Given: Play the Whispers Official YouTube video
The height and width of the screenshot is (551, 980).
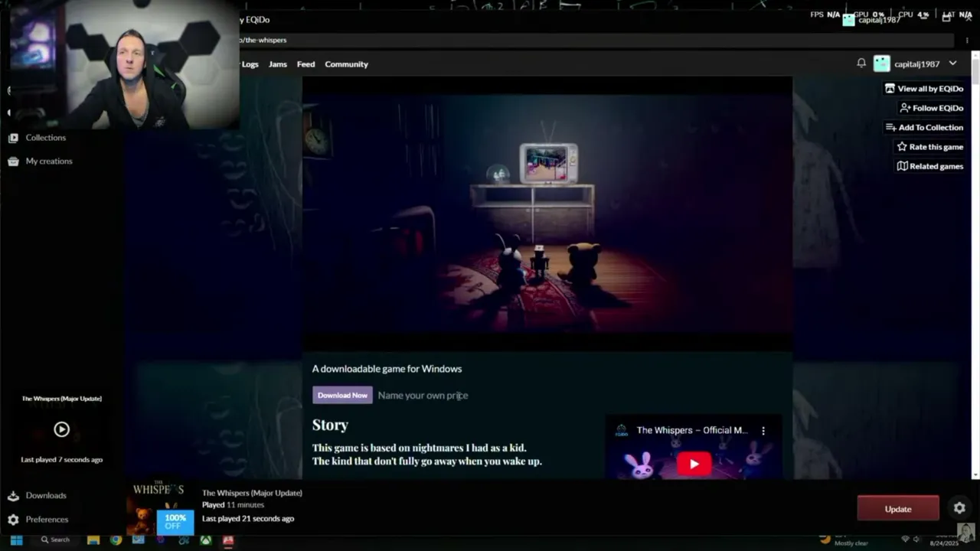Looking at the screenshot, I should (x=694, y=464).
